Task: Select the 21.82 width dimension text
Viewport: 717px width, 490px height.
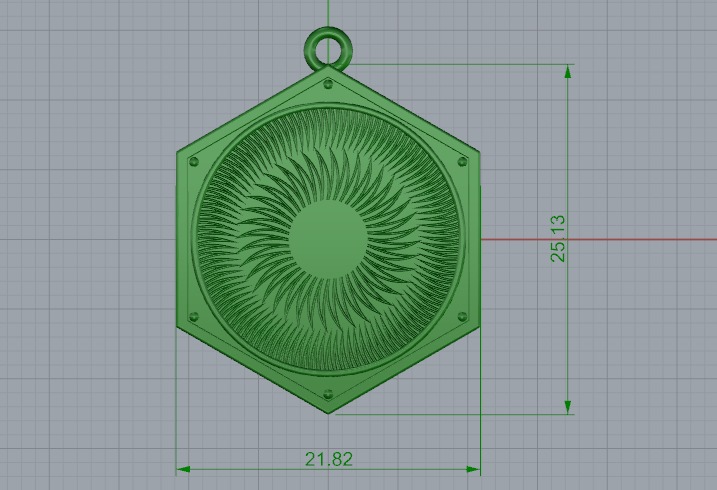Action: tap(329, 459)
